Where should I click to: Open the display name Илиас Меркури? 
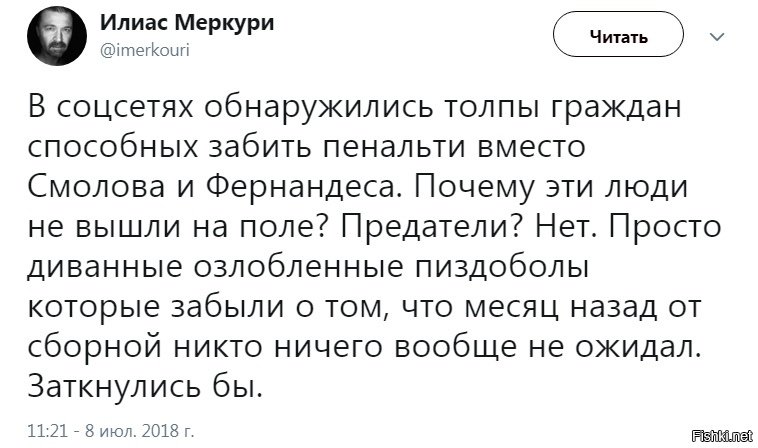(187, 22)
